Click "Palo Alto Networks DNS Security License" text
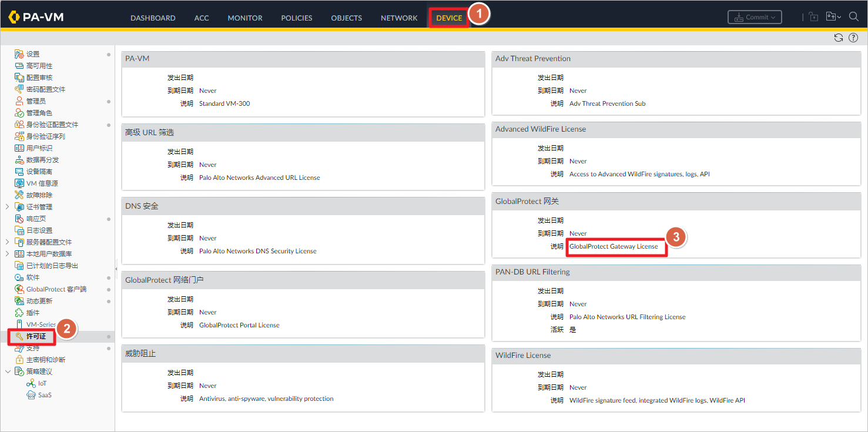Image resolution: width=868 pixels, height=432 pixels. (258, 251)
